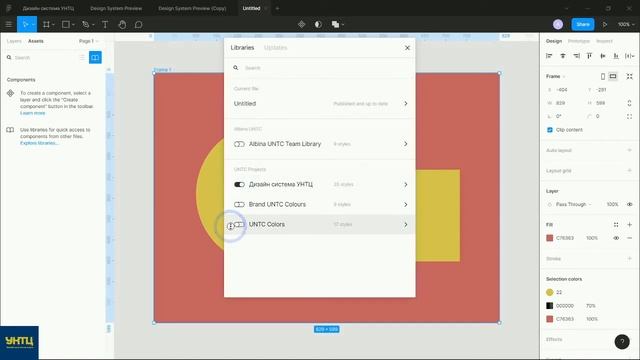Switch assets to list view icon
Screen dimensions: 640x360
[x=82, y=58]
